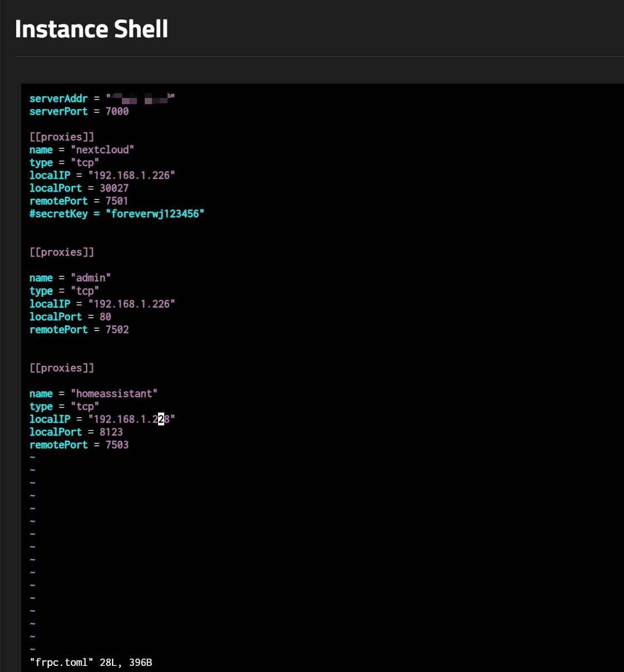This screenshot has height=672, width=624.
Task: Click the Instance Shell page heading
Action: (91, 29)
